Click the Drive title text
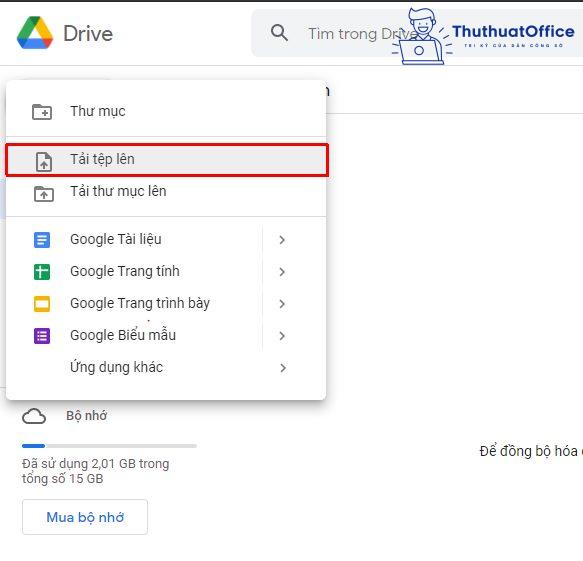583x561 pixels. tap(88, 33)
